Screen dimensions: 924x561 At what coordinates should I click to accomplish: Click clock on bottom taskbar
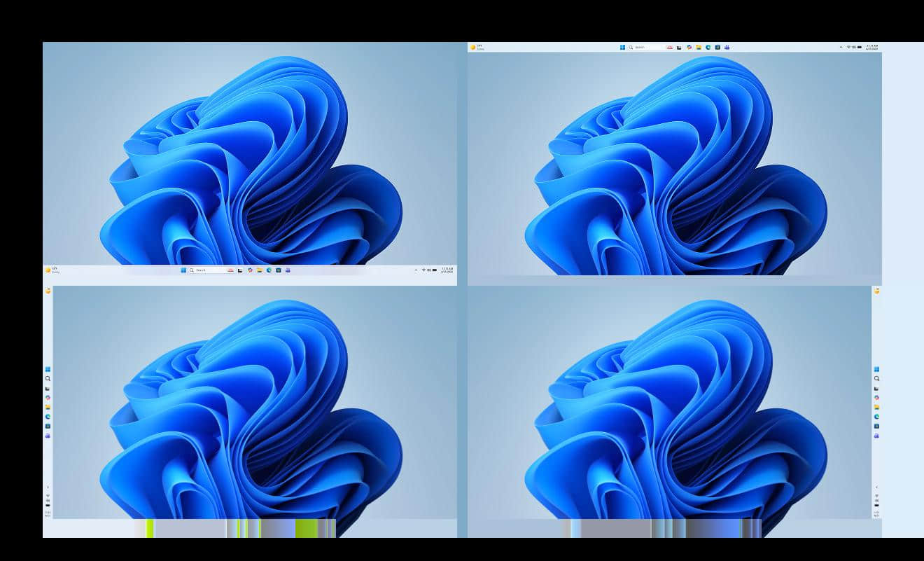[447, 270]
